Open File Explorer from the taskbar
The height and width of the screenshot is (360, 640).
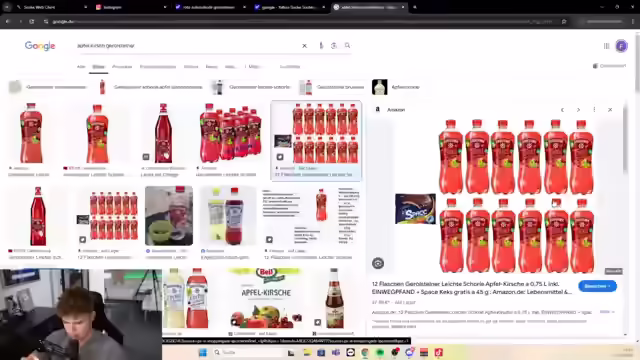pyautogui.click(x=307, y=352)
